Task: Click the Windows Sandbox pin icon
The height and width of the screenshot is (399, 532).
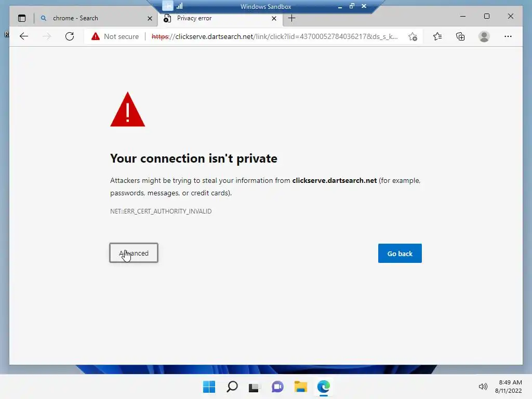Action: 168,6
